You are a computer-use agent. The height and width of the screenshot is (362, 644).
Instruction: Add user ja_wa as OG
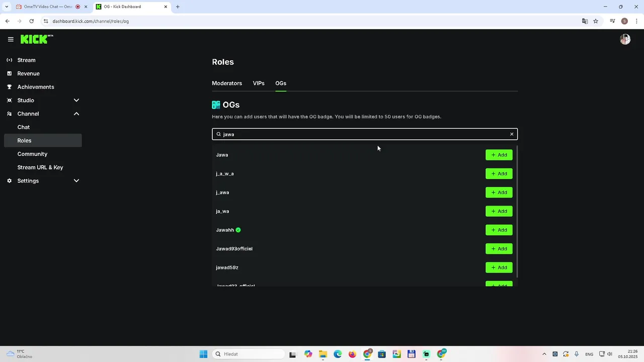[499, 211]
